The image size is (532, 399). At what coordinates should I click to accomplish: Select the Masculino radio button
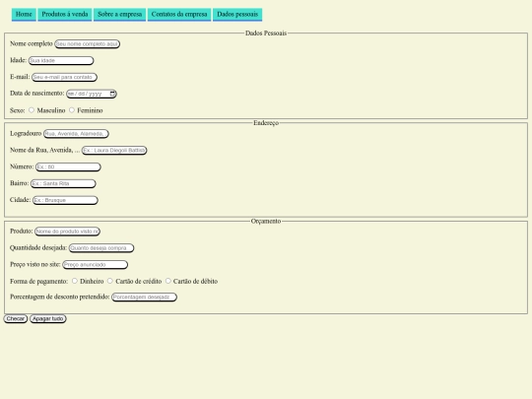tap(32, 110)
